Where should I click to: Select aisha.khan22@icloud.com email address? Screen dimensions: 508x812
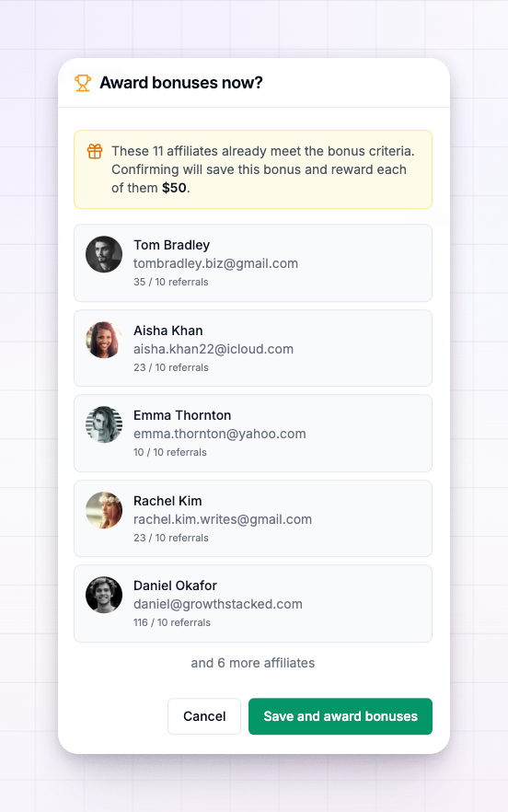(x=214, y=349)
